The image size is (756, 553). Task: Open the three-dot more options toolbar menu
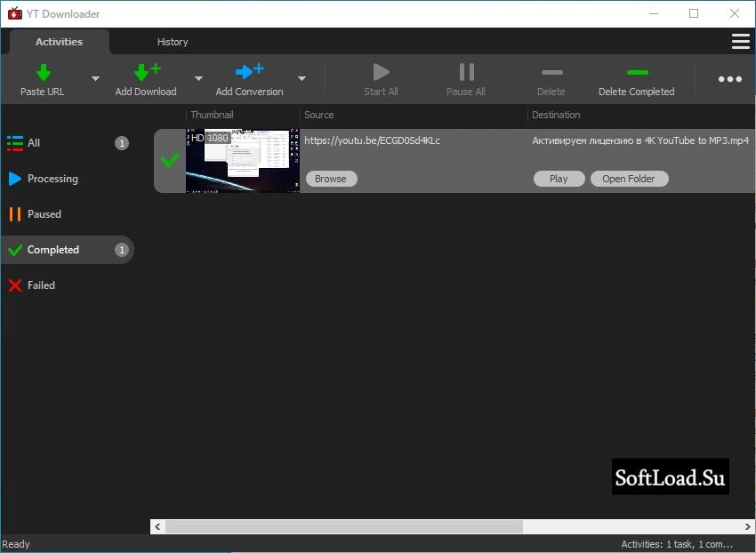tap(730, 79)
